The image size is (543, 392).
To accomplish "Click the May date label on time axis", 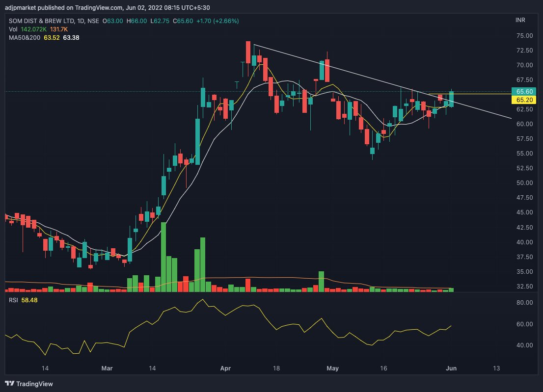I will point(332,368).
